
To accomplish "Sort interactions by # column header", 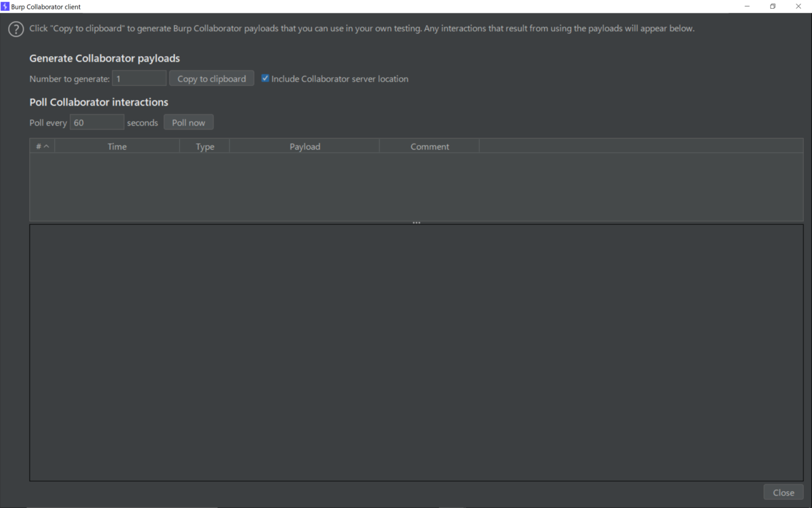I will click(x=42, y=146).
